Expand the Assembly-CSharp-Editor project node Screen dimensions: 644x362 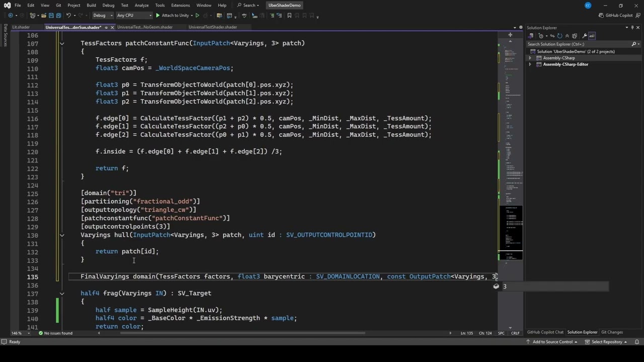click(x=530, y=64)
